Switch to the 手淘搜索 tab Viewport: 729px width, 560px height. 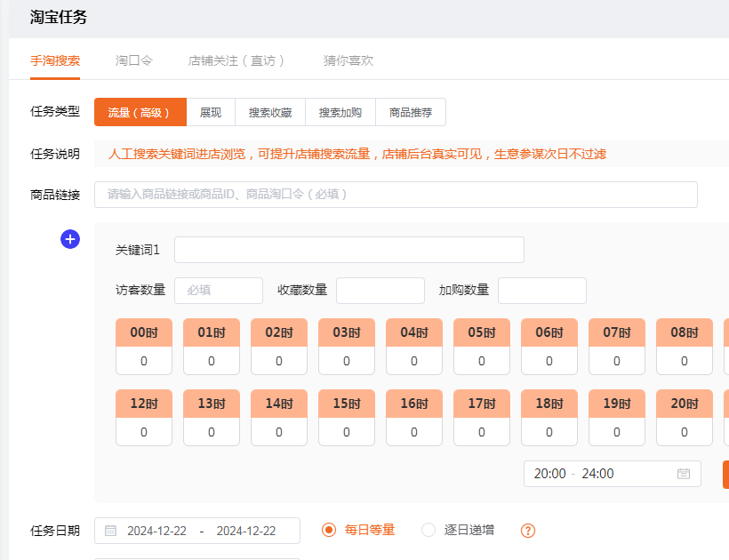tap(55, 61)
